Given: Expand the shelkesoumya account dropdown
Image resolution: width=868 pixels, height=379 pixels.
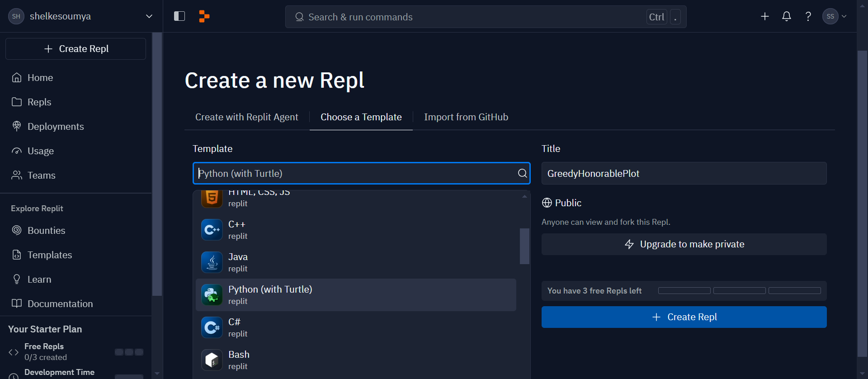Looking at the screenshot, I should (149, 16).
